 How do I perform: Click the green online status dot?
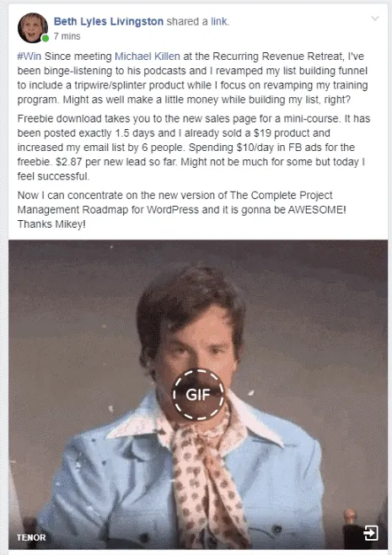pos(46,38)
